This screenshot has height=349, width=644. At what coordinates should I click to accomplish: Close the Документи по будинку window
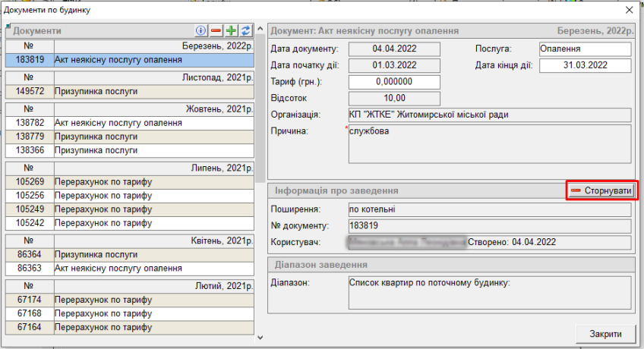tap(629, 11)
